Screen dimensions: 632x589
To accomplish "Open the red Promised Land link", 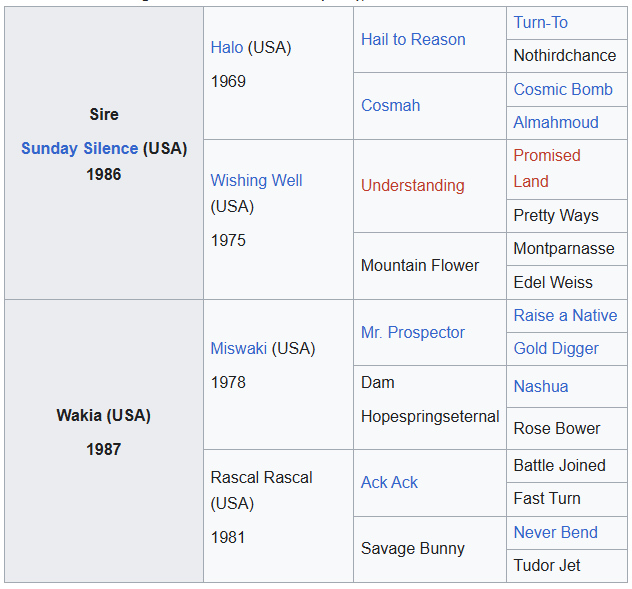I will pos(547,169).
